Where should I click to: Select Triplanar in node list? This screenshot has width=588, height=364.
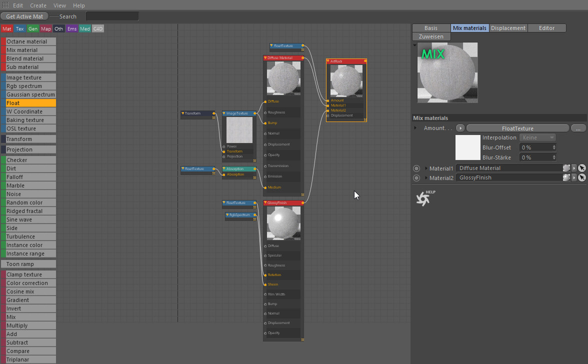(28, 359)
